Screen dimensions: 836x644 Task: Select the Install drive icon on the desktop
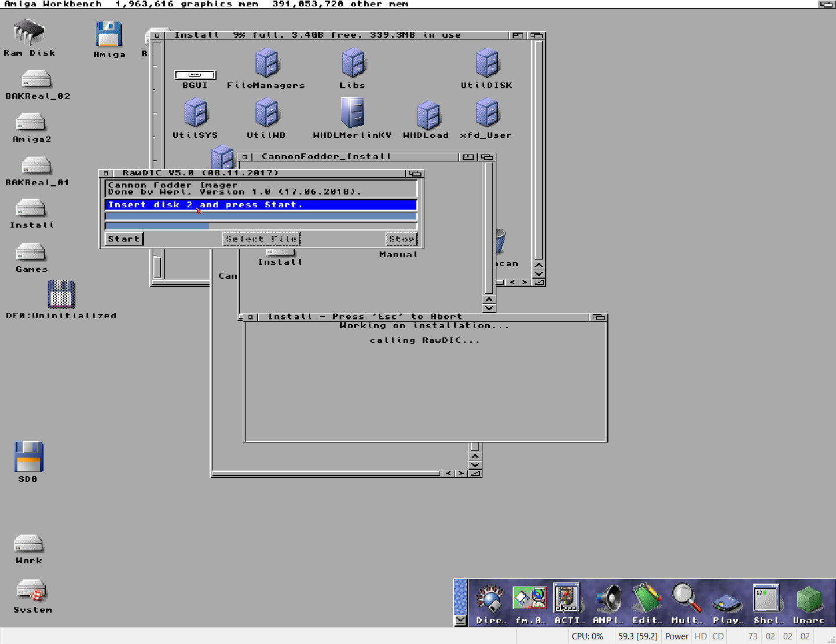point(30,208)
